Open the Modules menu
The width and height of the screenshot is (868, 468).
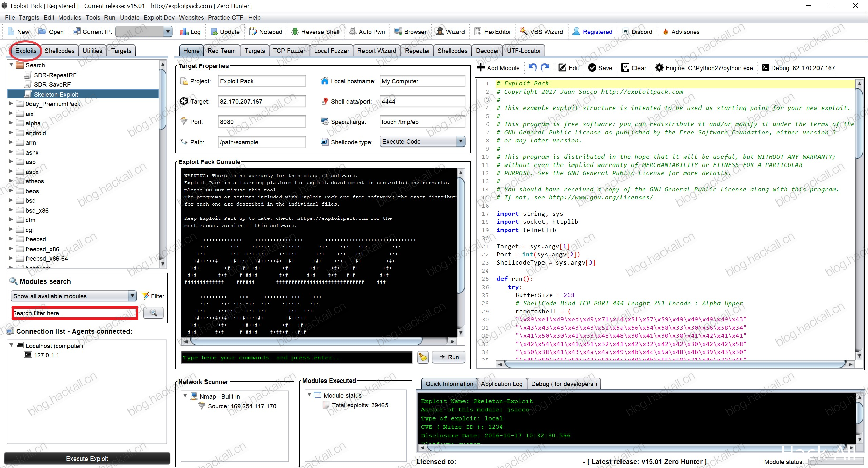70,18
